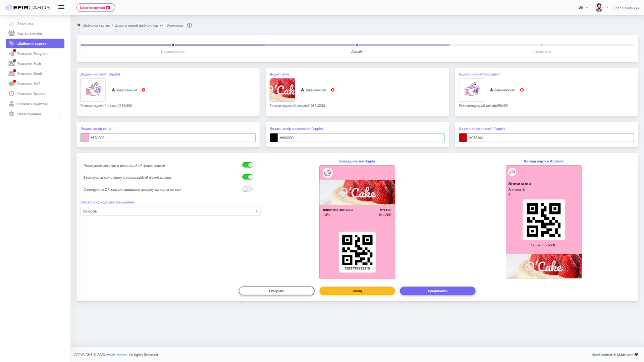The width and height of the screenshot is (644, 362).
Task: Disable background color in registration form
Action: click(247, 177)
